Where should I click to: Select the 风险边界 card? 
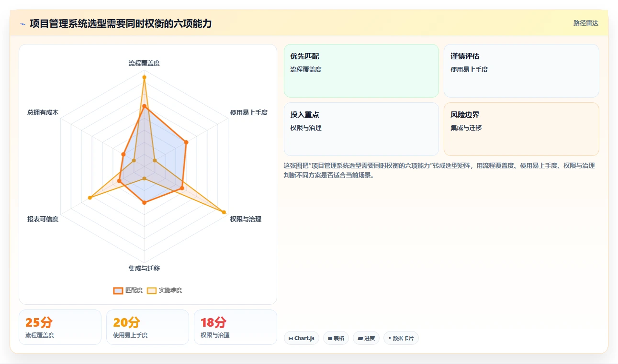[x=521, y=129]
